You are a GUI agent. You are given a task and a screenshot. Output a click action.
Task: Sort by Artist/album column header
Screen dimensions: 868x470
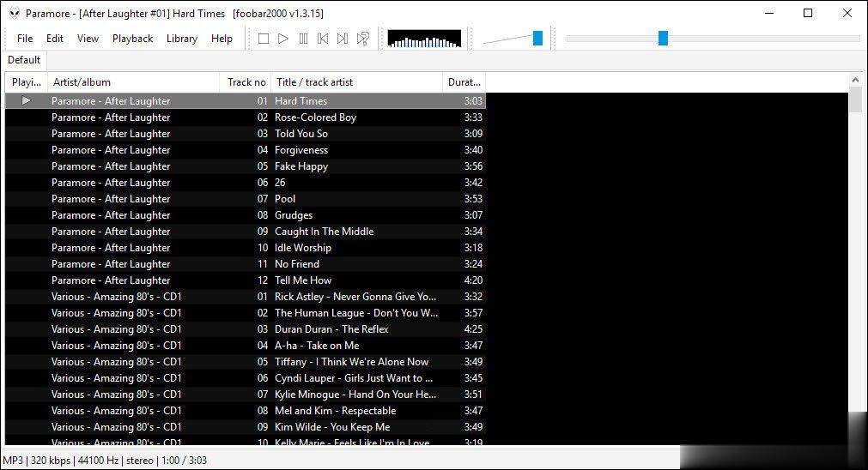134,82
